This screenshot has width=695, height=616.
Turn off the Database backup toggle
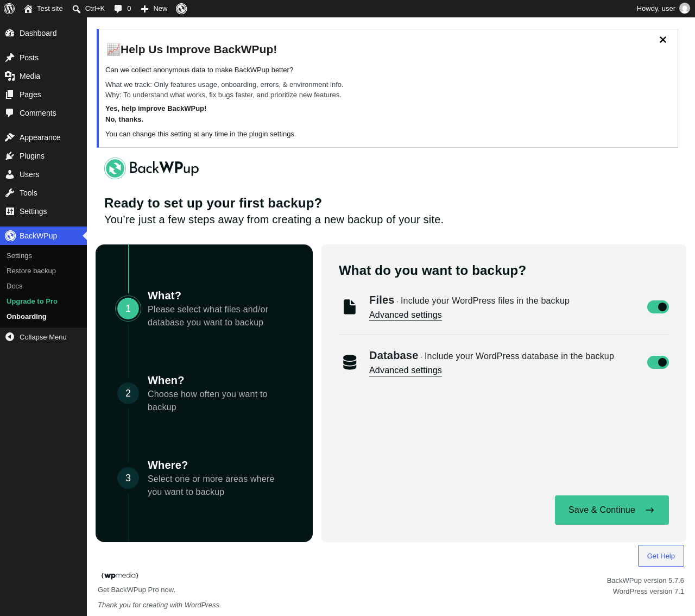coord(658,362)
